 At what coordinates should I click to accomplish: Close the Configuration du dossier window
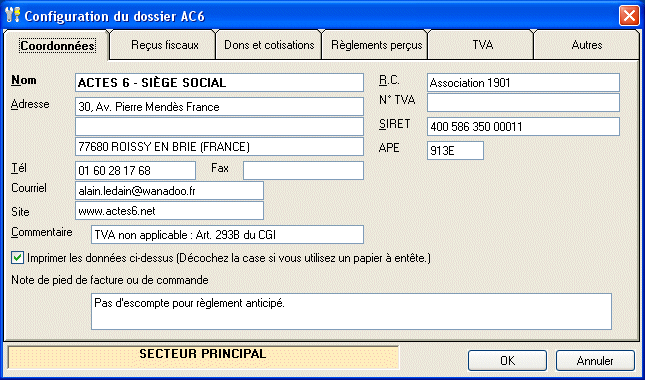click(629, 16)
